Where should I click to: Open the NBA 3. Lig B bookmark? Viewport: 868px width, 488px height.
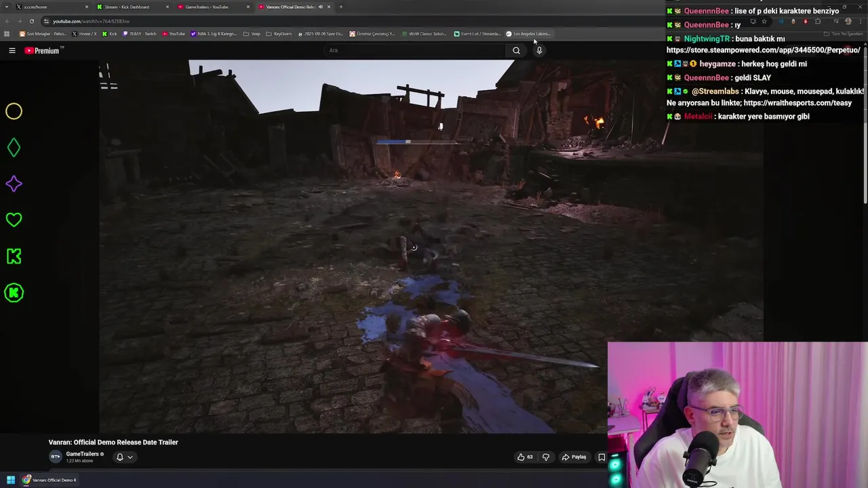(214, 34)
